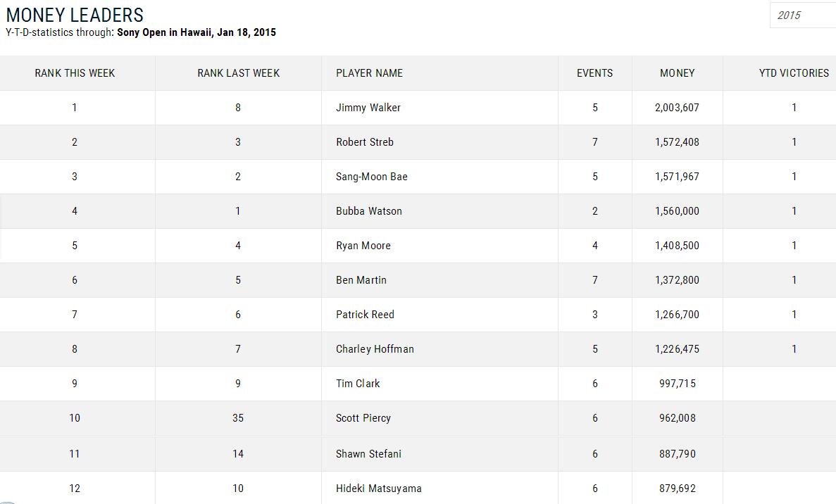Open Sang-Moon Bae's player page
The image size is (836, 504).
click(372, 177)
